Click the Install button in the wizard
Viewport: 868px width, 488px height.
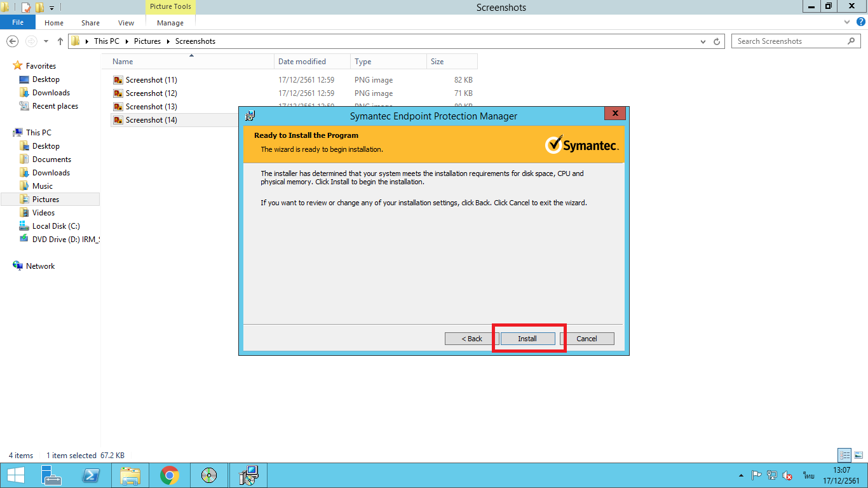coord(527,339)
